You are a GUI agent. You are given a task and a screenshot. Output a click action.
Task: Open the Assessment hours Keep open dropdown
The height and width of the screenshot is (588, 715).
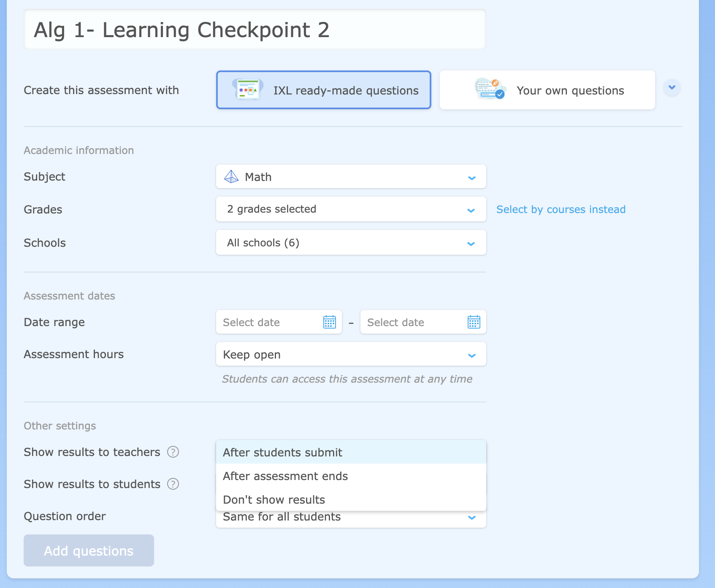351,354
